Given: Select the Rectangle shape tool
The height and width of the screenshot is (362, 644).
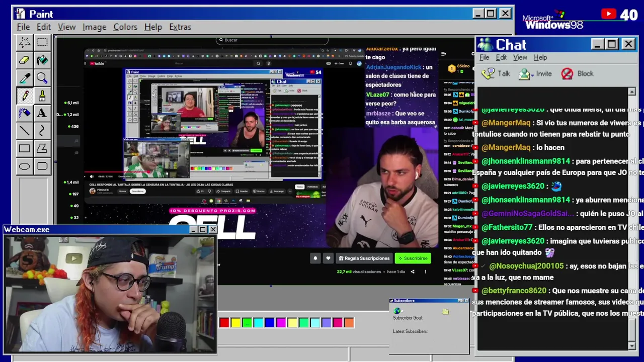Looking at the screenshot, I should click(24, 148).
